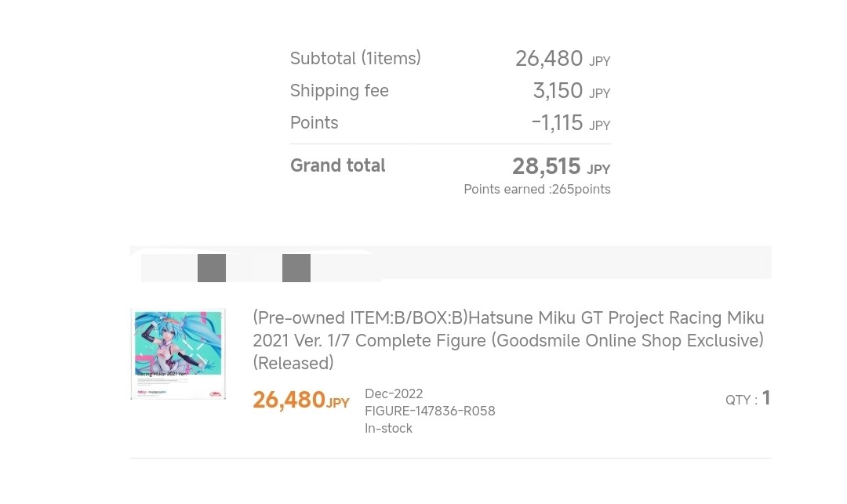Viewport: 847px width, 504px height.
Task: Click the (Released) text in product title
Action: pyautogui.click(x=293, y=363)
